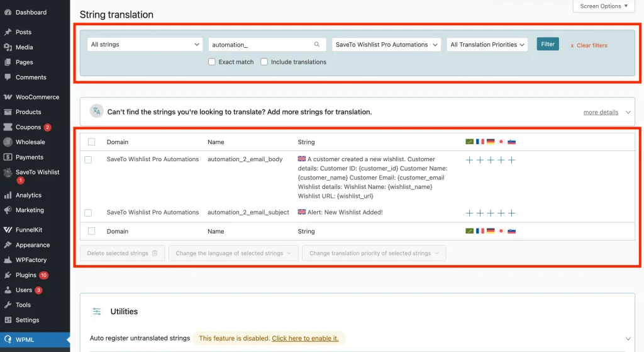Expand Auto register untranslated strings section
The image size is (644, 352).
tap(628, 338)
